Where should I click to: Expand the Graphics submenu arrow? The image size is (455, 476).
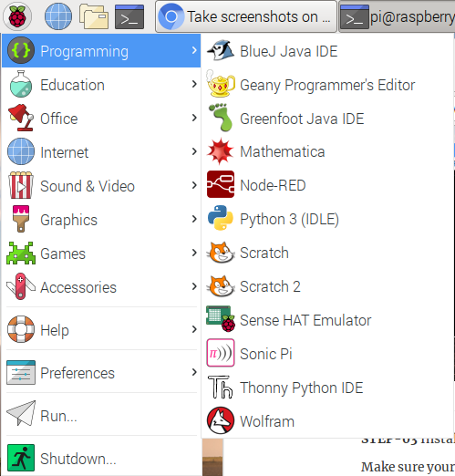[x=194, y=219]
